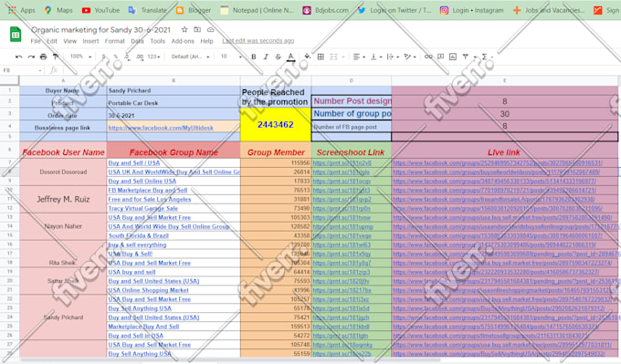
Task: Open the YouTube bookmark
Action: 100,10
